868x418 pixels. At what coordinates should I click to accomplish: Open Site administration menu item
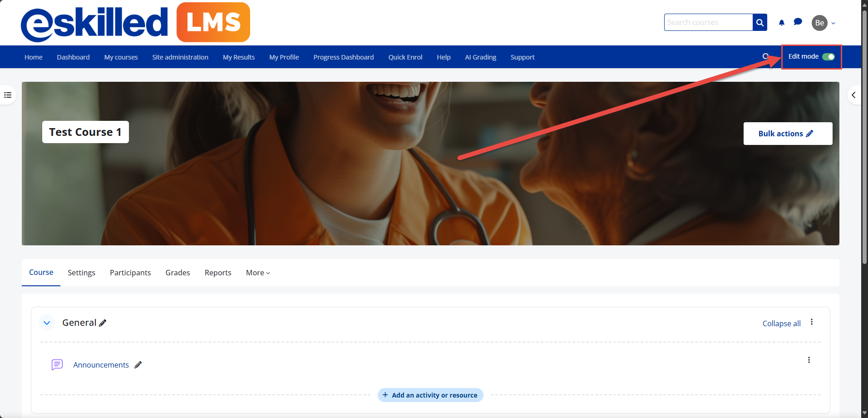[x=180, y=57]
